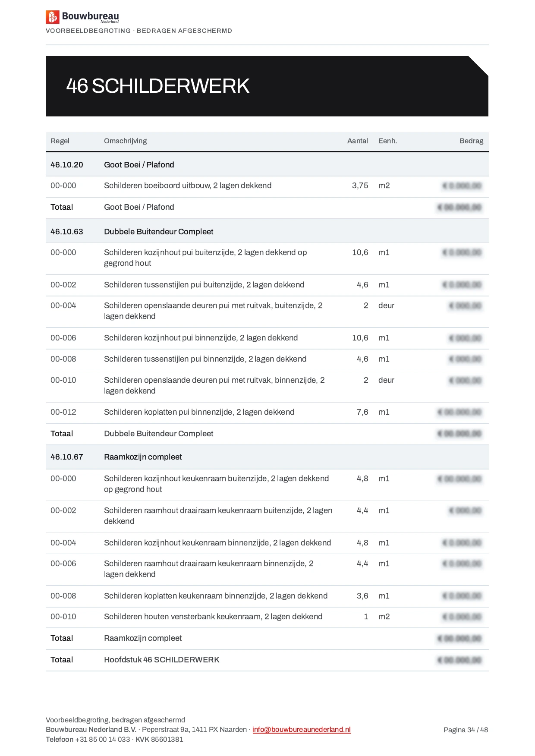Select the phone number "+31 85 00 14 033"
The image size is (535, 756).
click(103, 739)
